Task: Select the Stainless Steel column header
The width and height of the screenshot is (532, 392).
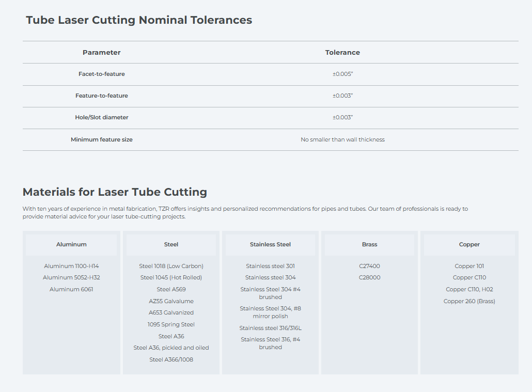Action: pyautogui.click(x=270, y=245)
